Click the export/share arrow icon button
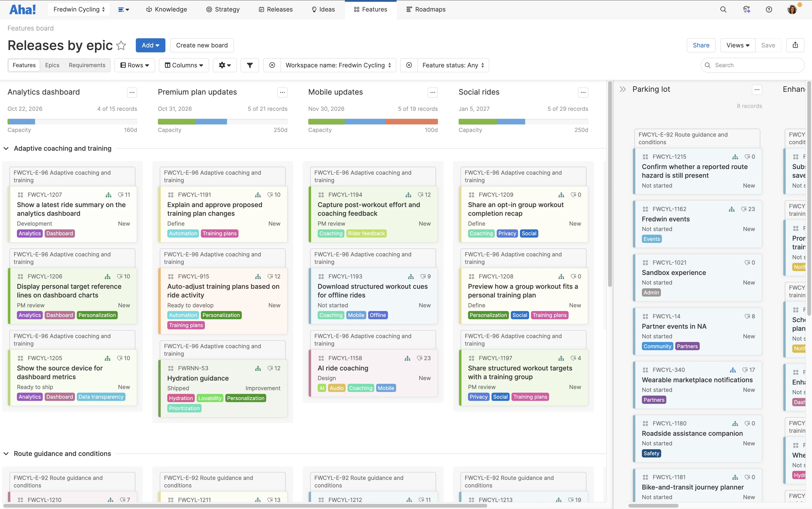This screenshot has height=509, width=812. 795,45
